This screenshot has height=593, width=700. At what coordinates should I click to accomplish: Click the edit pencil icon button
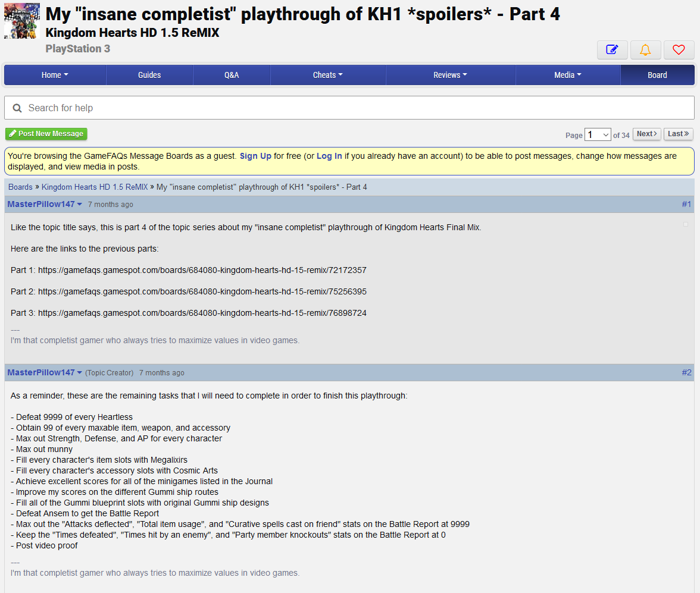[612, 50]
